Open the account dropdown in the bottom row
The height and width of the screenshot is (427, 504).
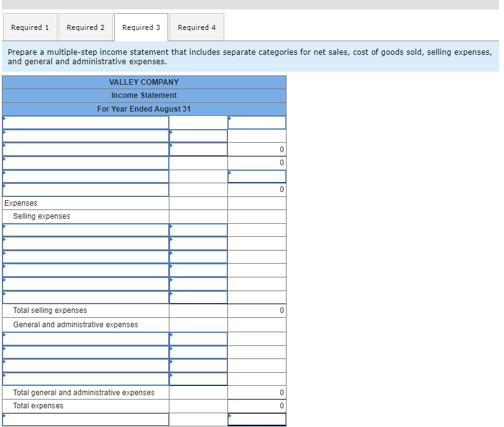click(85, 420)
